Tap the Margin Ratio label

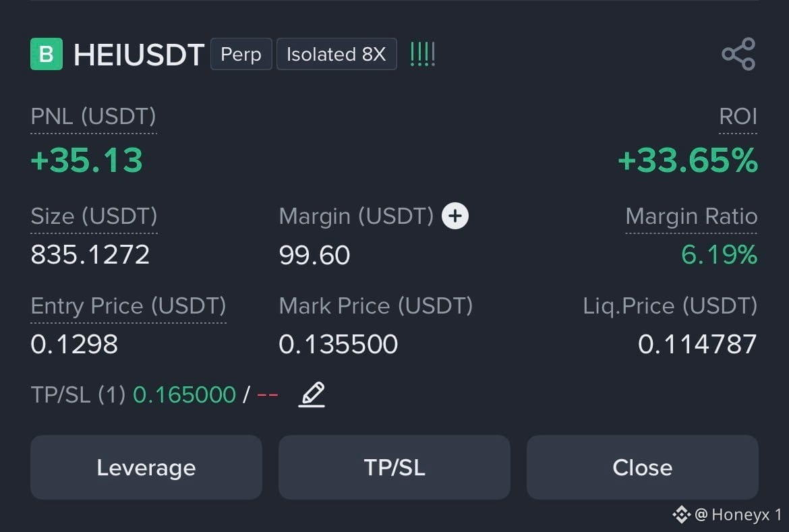(x=691, y=216)
